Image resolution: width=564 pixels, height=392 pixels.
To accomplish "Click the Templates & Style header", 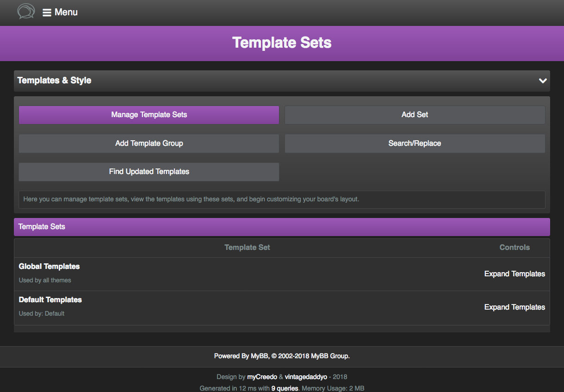I will tap(54, 81).
